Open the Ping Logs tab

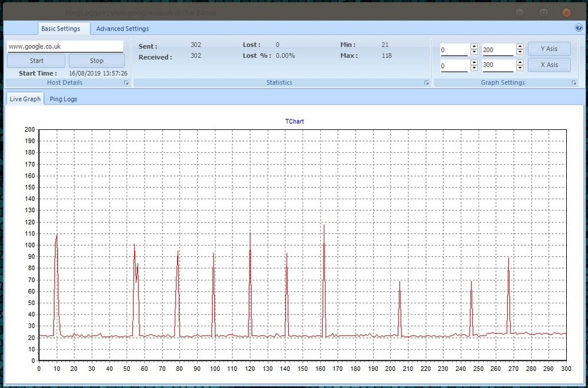coord(64,99)
